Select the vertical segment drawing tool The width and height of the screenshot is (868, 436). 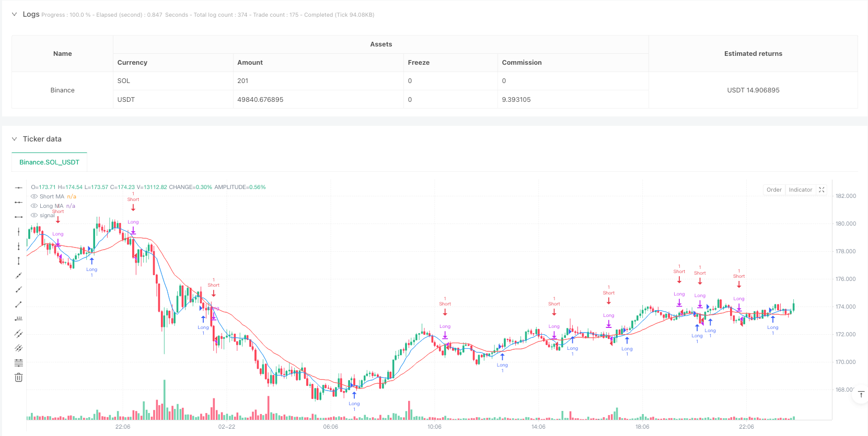click(x=19, y=261)
